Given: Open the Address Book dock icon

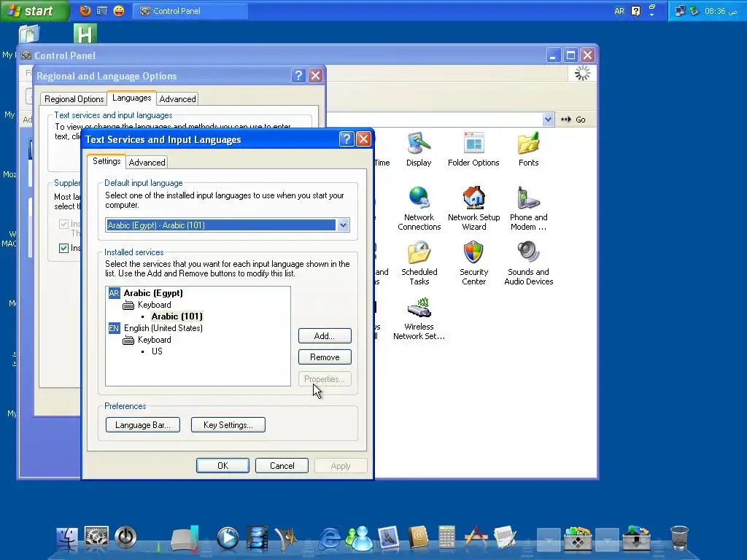Looking at the screenshot, I should (x=418, y=537).
